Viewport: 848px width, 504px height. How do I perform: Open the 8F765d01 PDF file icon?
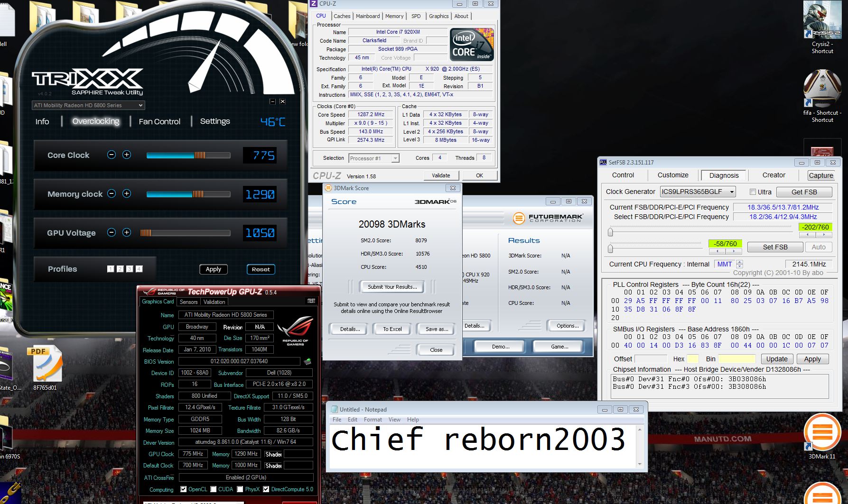click(46, 368)
